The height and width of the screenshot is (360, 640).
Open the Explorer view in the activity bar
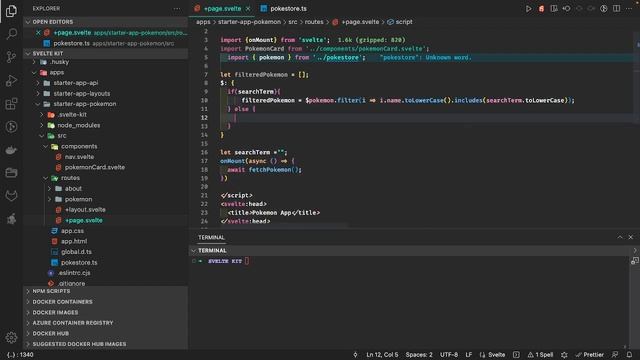[11, 11]
